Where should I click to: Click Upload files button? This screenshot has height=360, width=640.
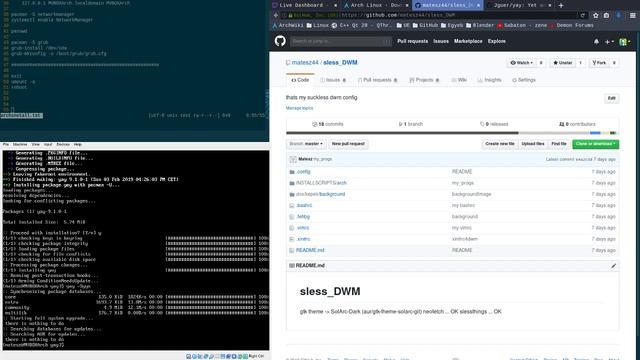pos(533,144)
